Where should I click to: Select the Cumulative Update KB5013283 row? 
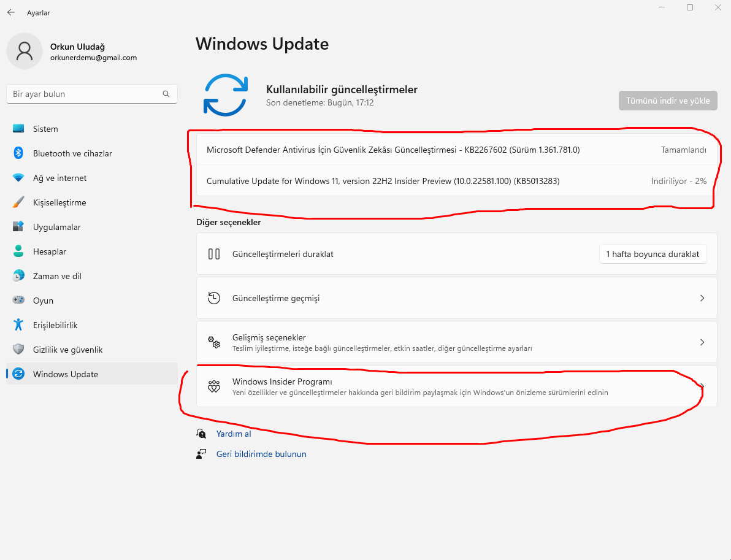456,181
